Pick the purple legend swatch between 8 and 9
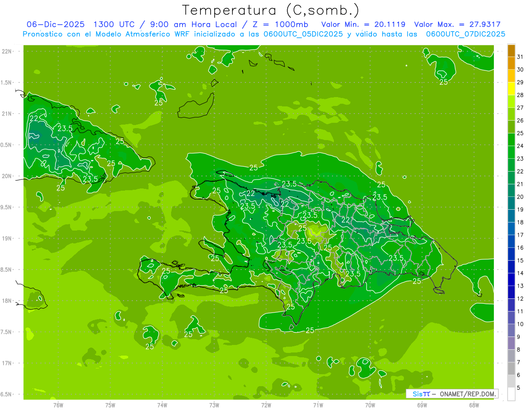This screenshot has height=411, width=532. point(512,344)
